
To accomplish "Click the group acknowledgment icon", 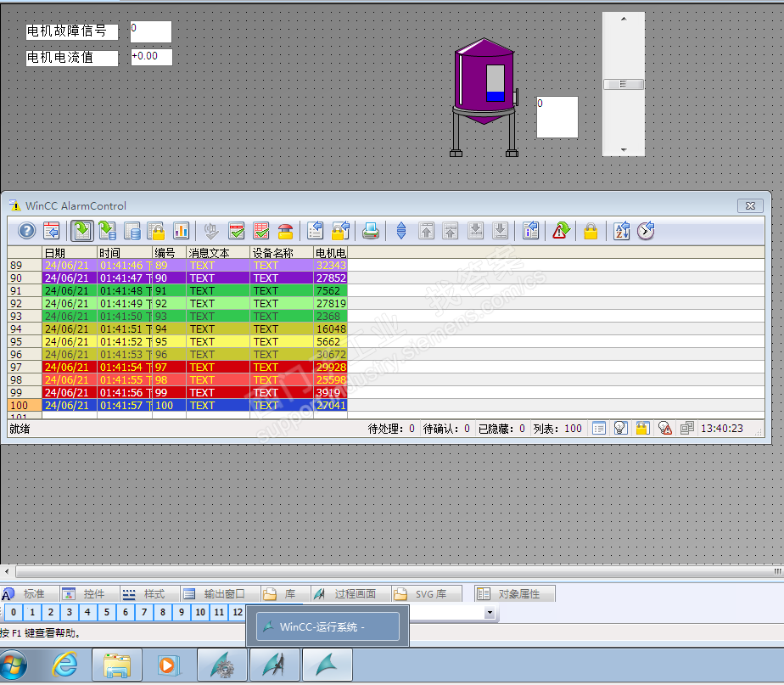I will click(261, 231).
